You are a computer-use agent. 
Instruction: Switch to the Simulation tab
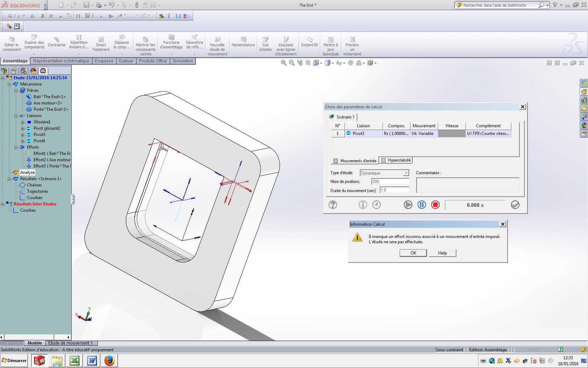(x=183, y=61)
